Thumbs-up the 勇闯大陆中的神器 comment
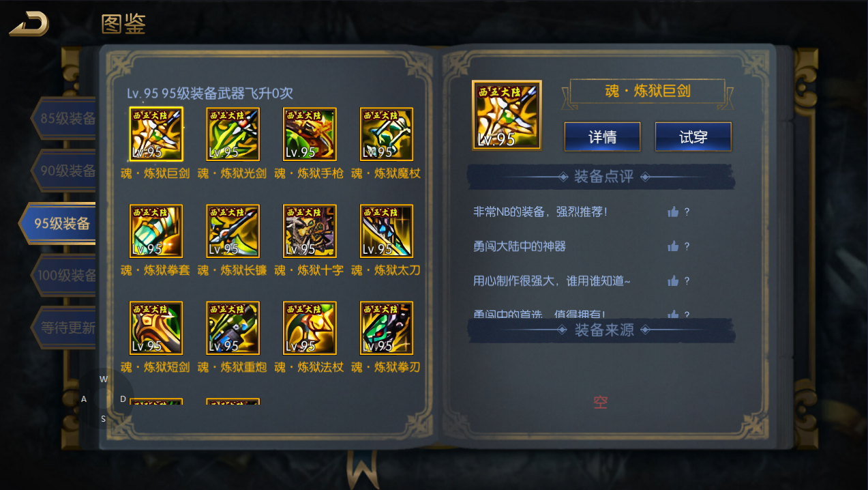The height and width of the screenshot is (490, 868). pyautogui.click(x=673, y=246)
